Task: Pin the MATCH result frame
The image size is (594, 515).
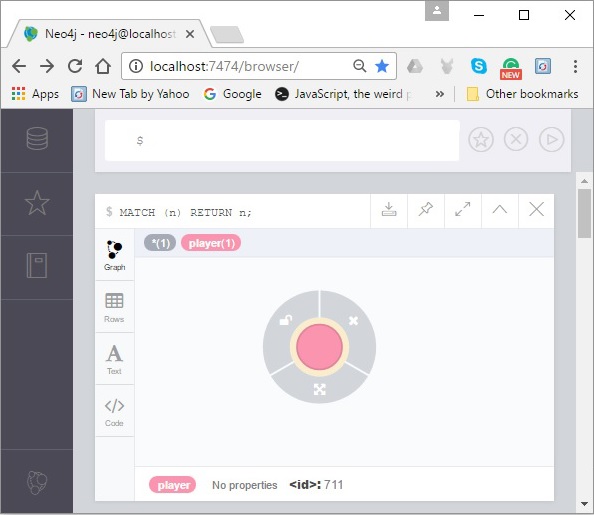Action: tap(426, 209)
